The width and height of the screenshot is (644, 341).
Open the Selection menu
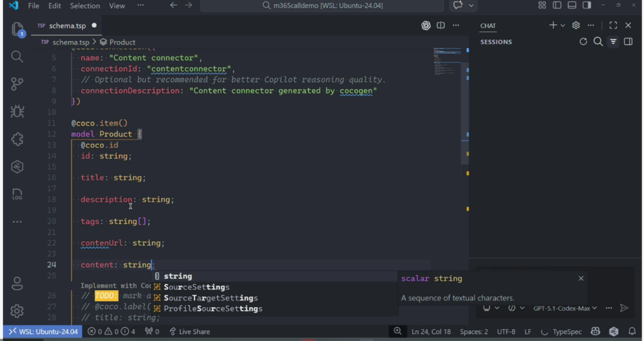point(85,6)
